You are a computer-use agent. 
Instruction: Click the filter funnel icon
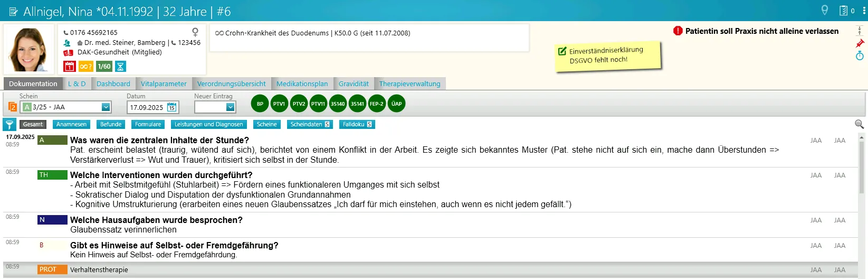pyautogui.click(x=9, y=125)
